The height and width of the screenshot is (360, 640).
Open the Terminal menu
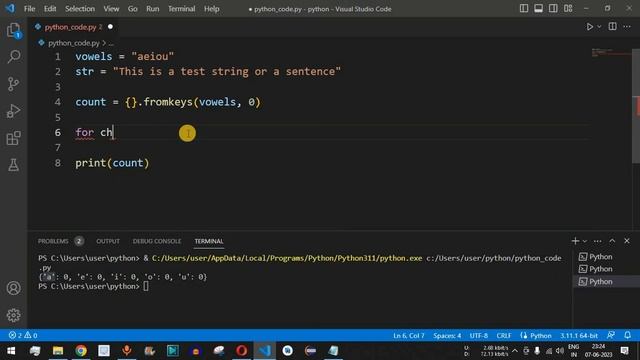(182, 9)
